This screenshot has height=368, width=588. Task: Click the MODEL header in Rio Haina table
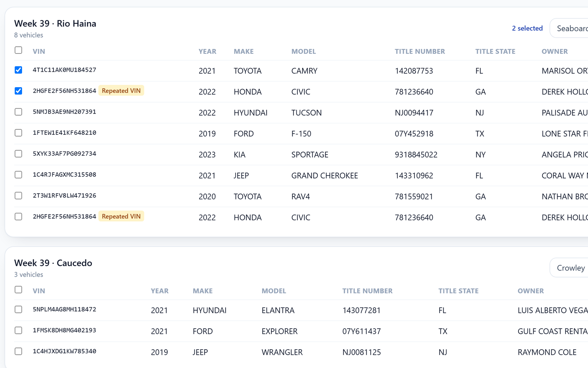tap(304, 52)
